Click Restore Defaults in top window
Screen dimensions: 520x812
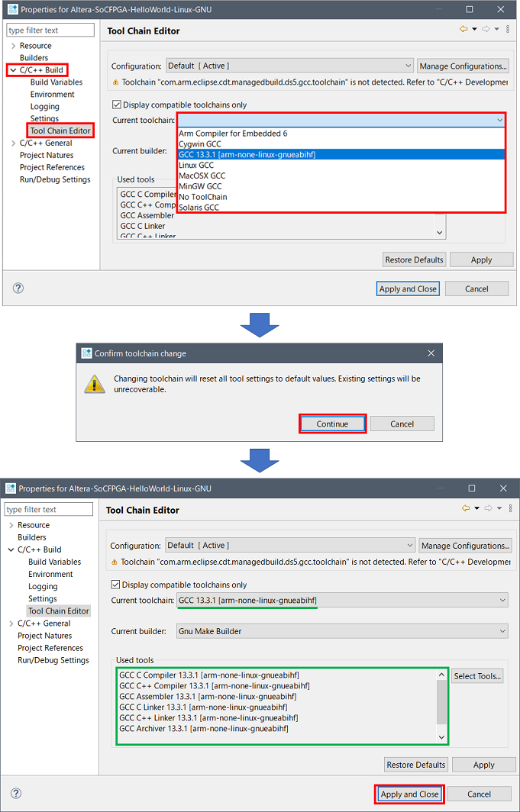pyautogui.click(x=414, y=259)
